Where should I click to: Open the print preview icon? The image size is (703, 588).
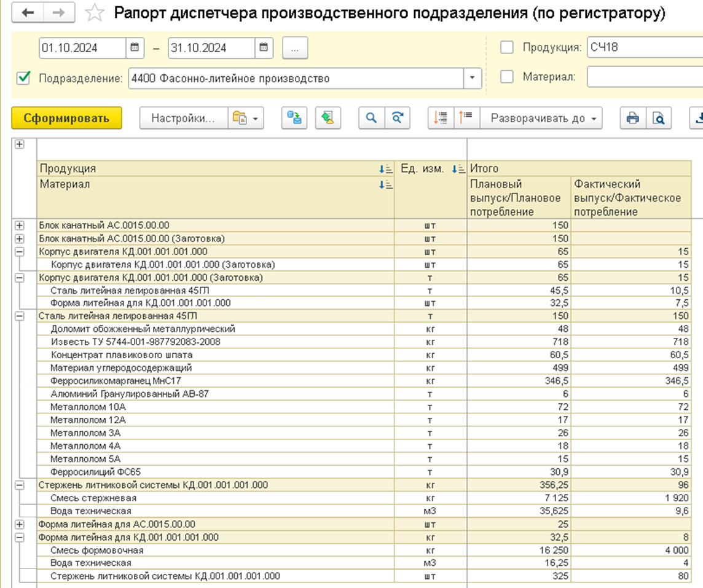pos(659,119)
